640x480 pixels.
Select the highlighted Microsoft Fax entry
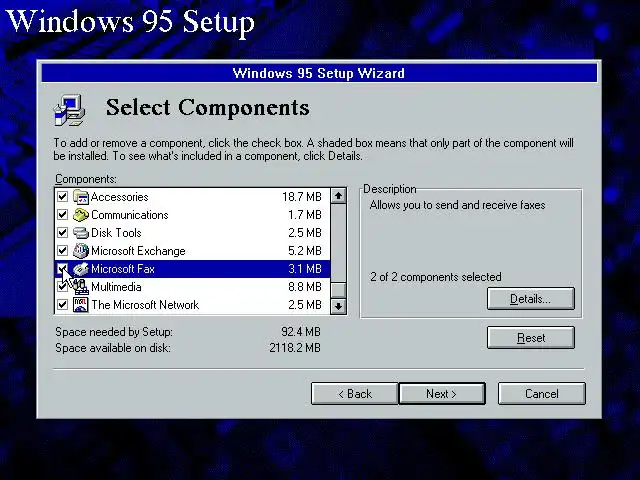192,269
